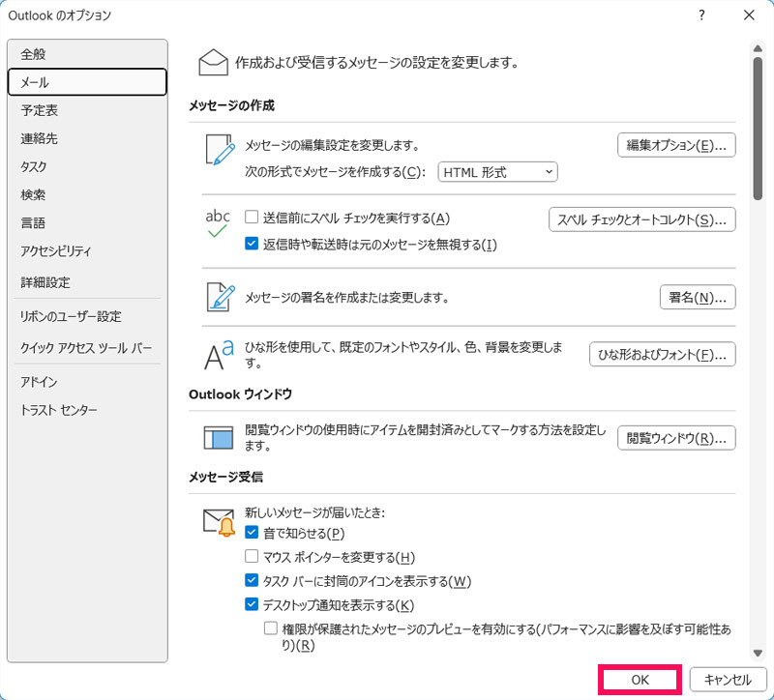Screen dimensions: 774x700
Task: Open ひな形およびフォント dialog
Action: (x=663, y=354)
